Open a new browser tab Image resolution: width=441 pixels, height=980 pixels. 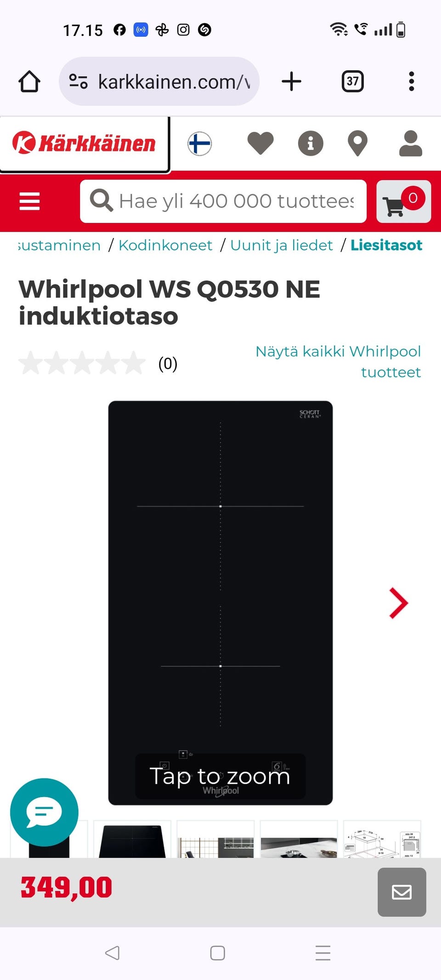click(x=291, y=81)
